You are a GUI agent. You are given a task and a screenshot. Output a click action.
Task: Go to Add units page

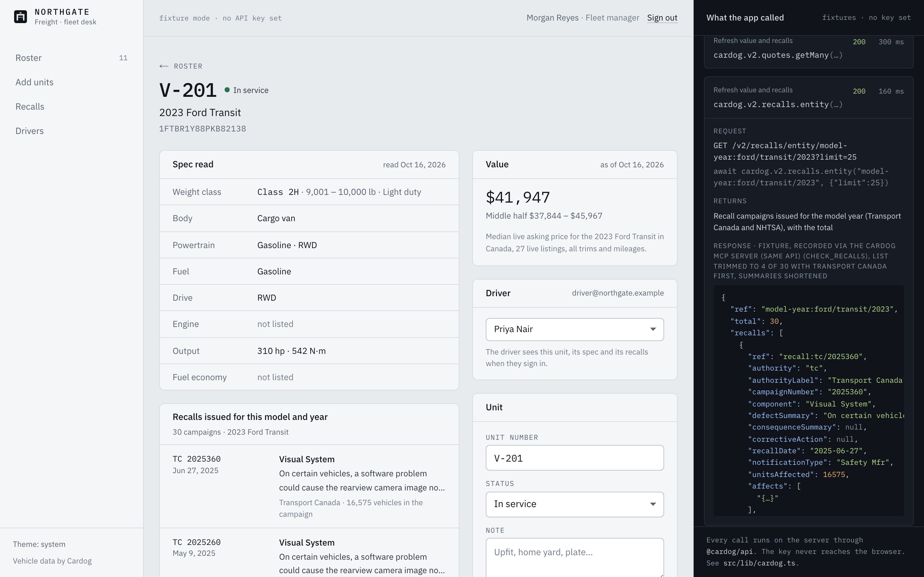(72, 82)
